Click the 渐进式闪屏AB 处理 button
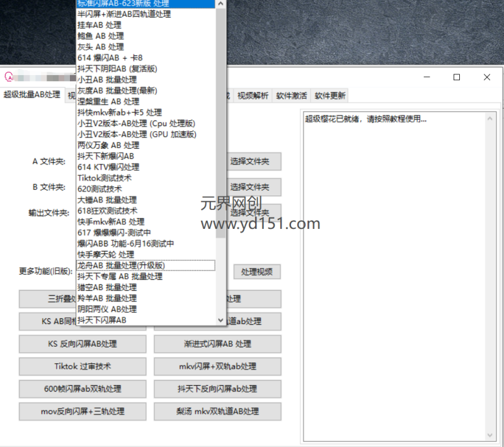This screenshot has height=447, width=504. pyautogui.click(x=217, y=344)
